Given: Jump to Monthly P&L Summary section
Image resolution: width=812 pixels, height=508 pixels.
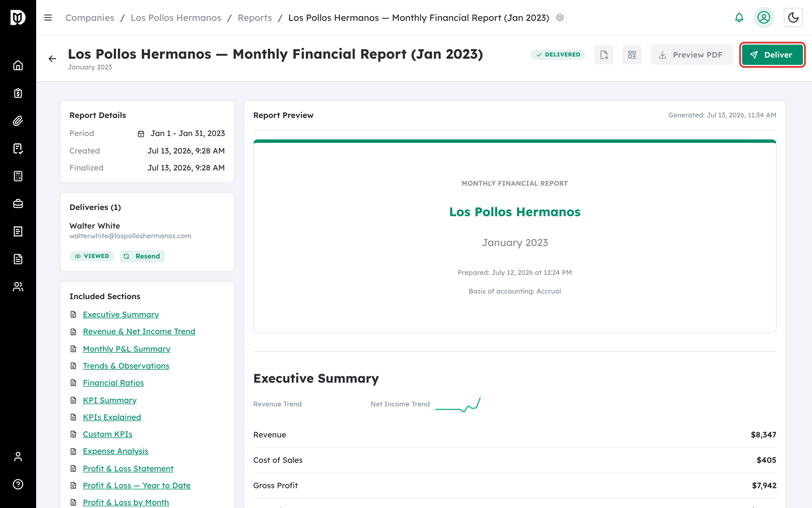Looking at the screenshot, I should pyautogui.click(x=127, y=349).
